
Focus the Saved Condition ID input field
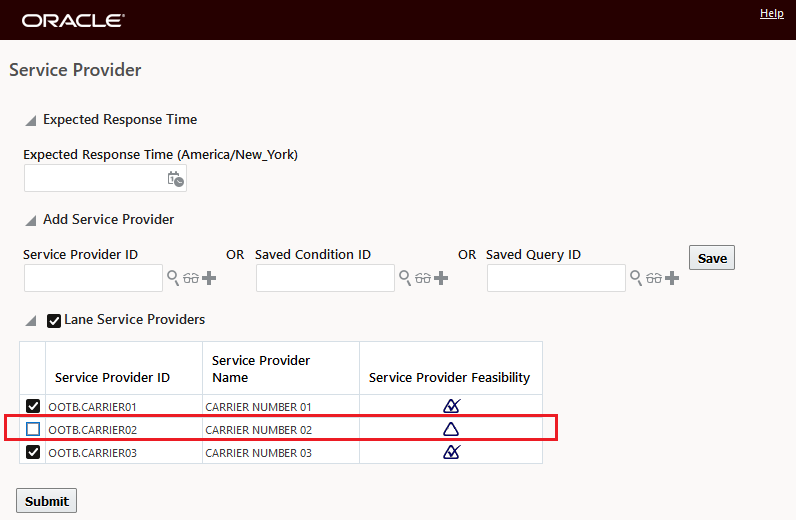point(325,278)
